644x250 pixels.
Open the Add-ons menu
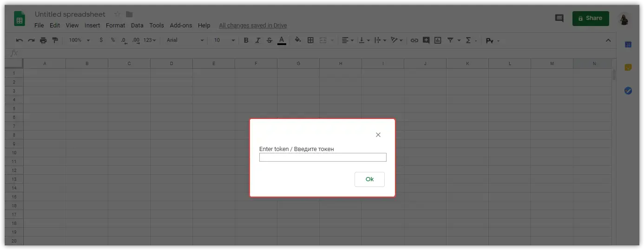tap(181, 26)
